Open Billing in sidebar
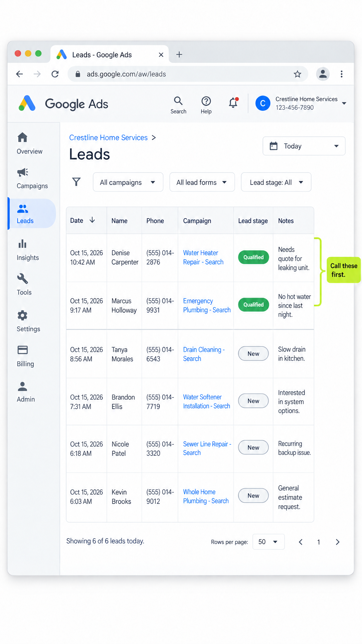362x644 pixels. point(25,356)
